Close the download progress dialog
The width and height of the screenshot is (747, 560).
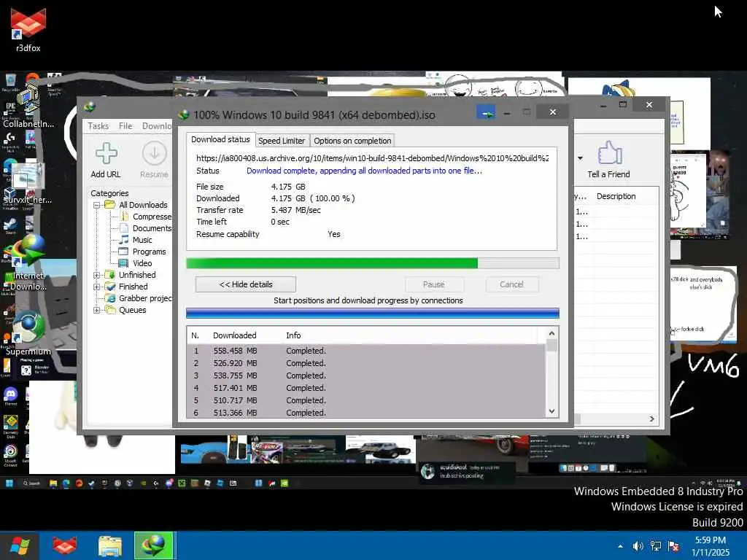click(x=553, y=112)
